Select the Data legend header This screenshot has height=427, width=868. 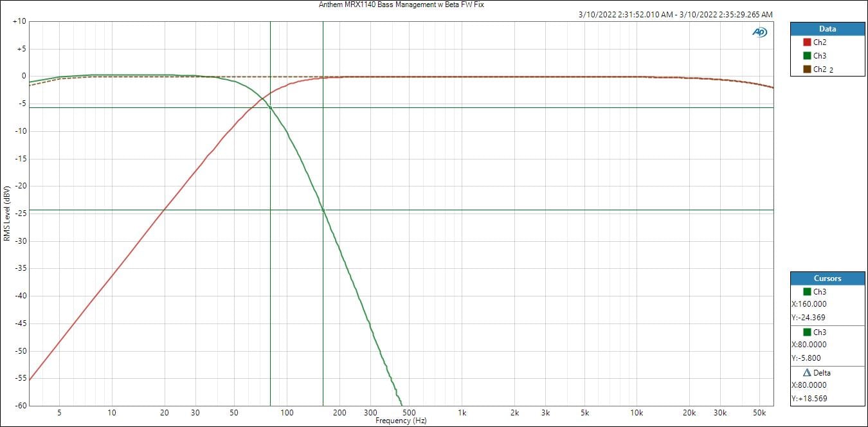[827, 29]
